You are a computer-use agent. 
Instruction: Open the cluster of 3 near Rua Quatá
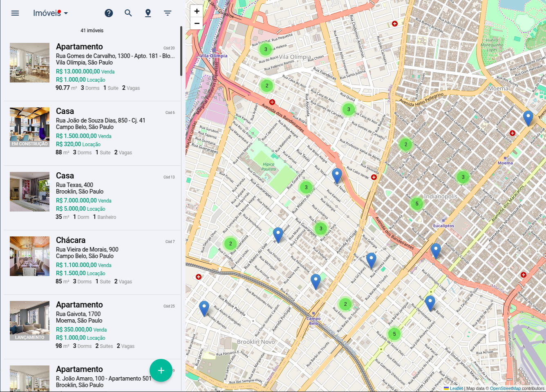[x=349, y=109]
